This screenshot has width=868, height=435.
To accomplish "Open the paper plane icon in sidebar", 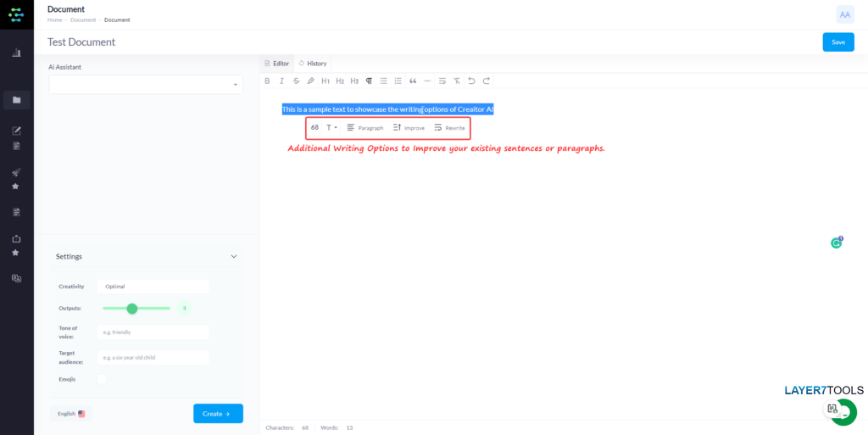I will 17,172.
